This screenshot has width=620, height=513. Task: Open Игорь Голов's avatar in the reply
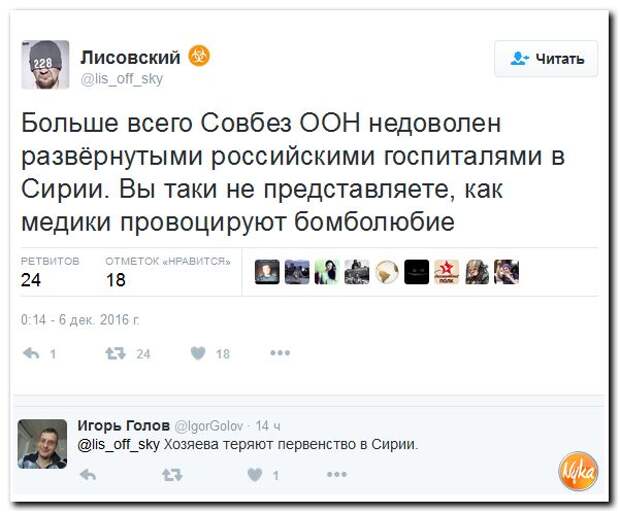point(43,444)
